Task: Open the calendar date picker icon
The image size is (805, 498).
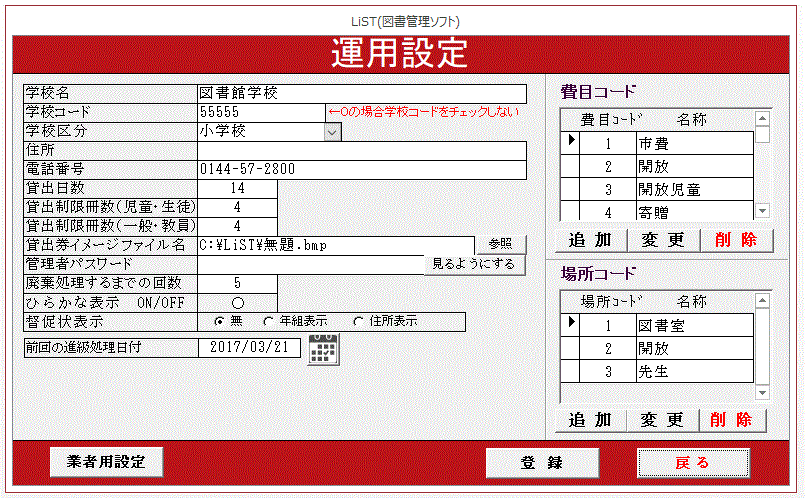Action: click(x=323, y=349)
